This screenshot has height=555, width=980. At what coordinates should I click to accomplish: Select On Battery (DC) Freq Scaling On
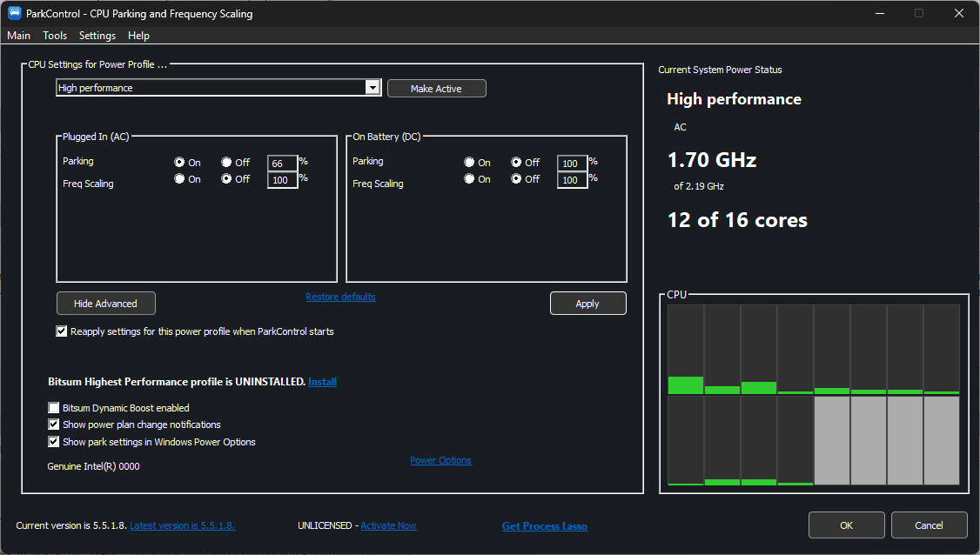point(469,178)
